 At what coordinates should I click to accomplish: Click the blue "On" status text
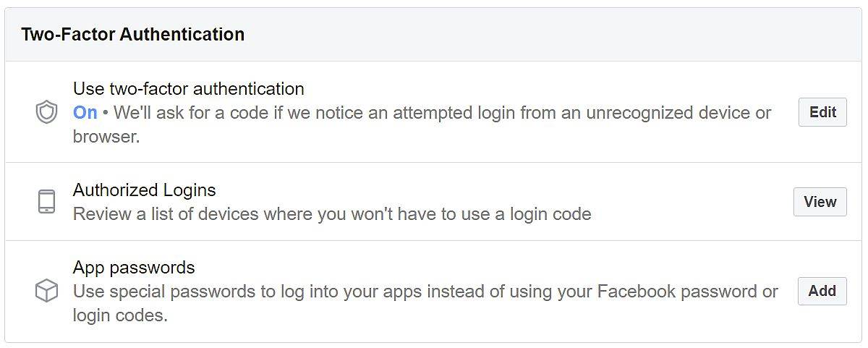coord(85,113)
